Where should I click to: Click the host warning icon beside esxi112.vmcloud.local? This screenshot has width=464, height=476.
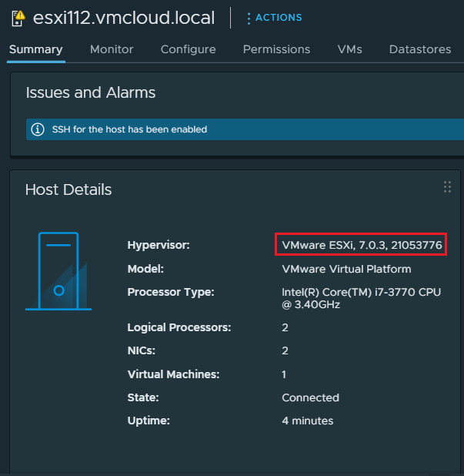click(x=17, y=17)
